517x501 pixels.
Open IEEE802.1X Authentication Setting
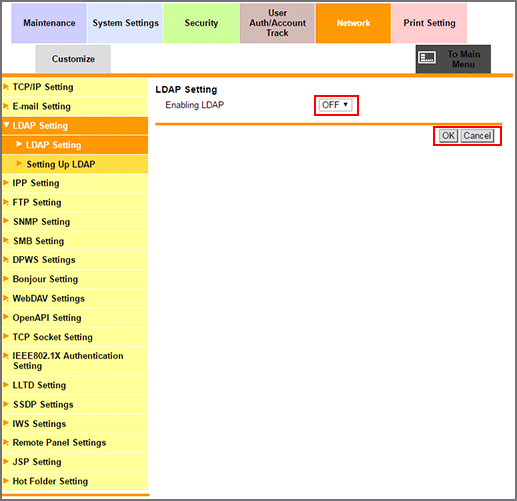pos(75,361)
